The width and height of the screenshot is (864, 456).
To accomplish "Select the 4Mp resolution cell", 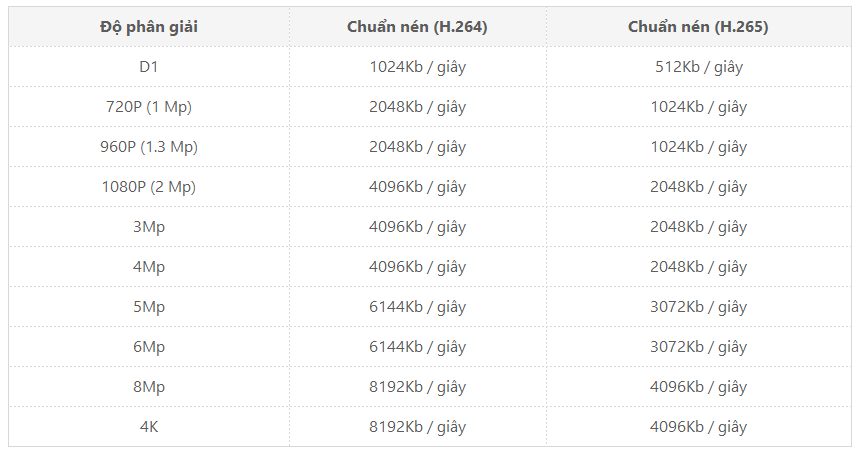I will tap(149, 267).
